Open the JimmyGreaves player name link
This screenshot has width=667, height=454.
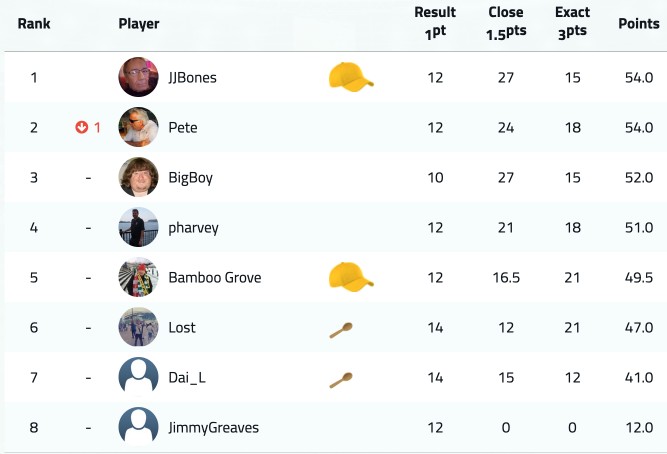[x=214, y=428]
